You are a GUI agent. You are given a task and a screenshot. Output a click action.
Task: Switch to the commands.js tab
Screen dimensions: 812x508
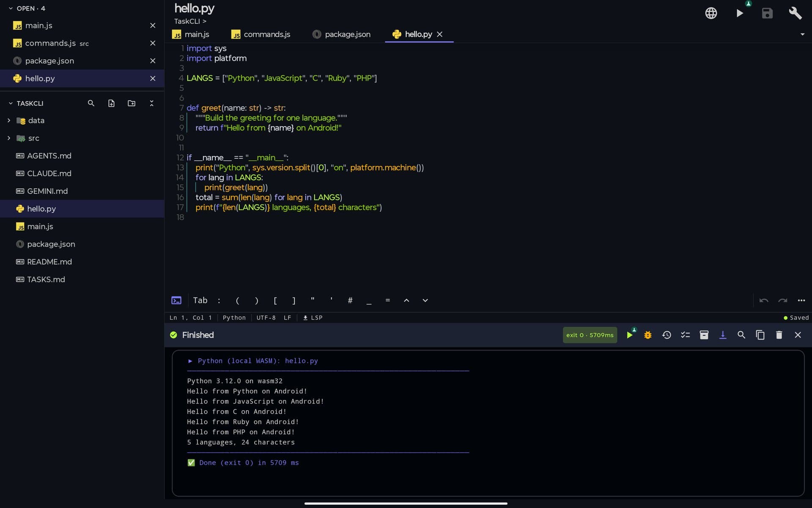[x=261, y=34]
